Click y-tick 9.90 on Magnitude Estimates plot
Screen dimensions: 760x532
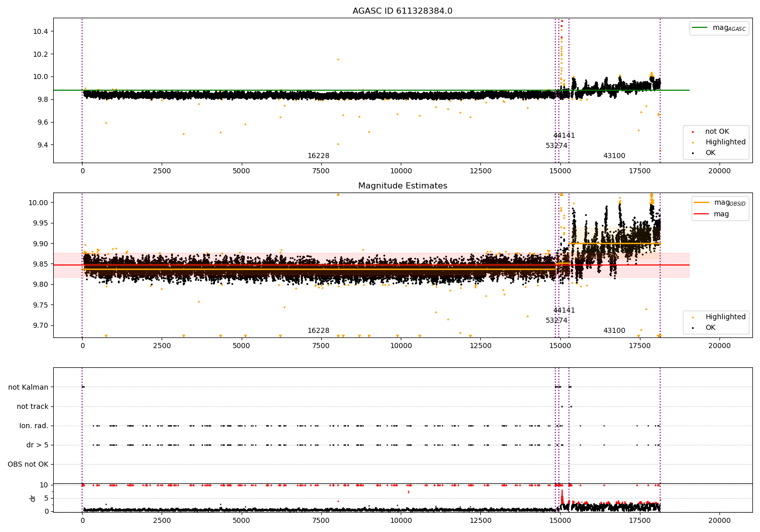[x=43, y=244]
